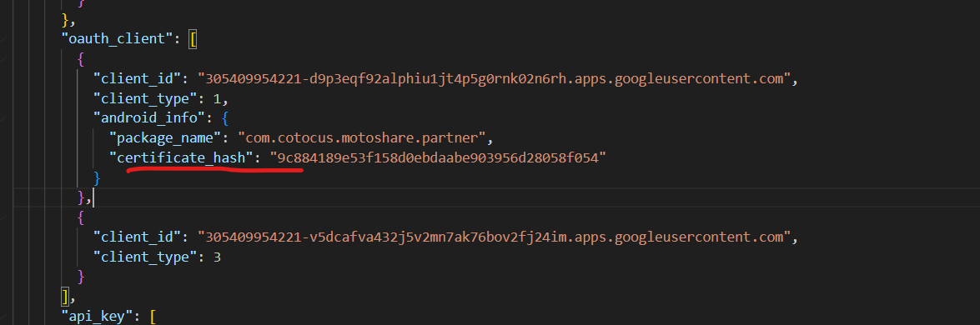Click the number 3 after client_type
This screenshot has height=325, width=980.
click(x=217, y=257)
